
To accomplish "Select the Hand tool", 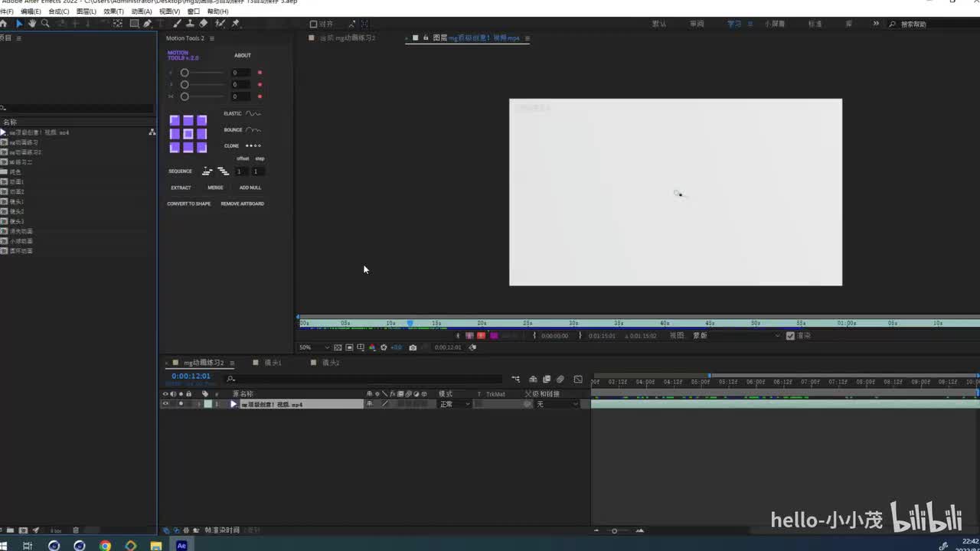I will (x=32, y=24).
